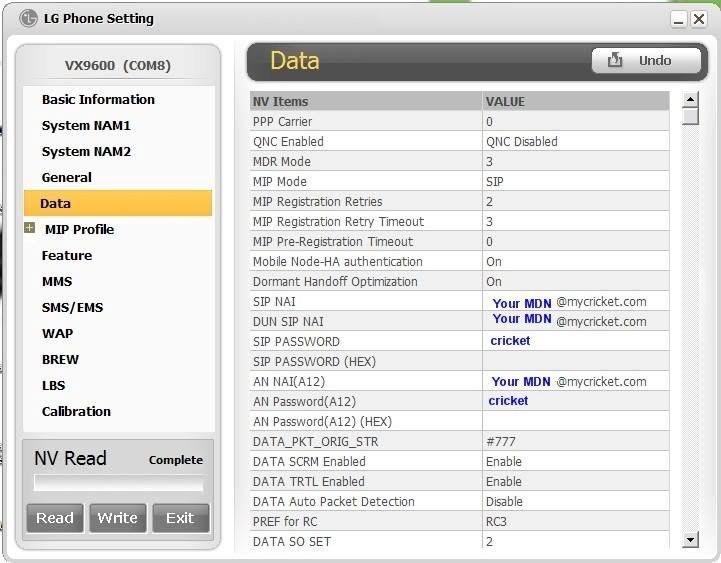Click the Undo button
Image resolution: width=721 pixels, height=563 pixels.
pyautogui.click(x=646, y=60)
